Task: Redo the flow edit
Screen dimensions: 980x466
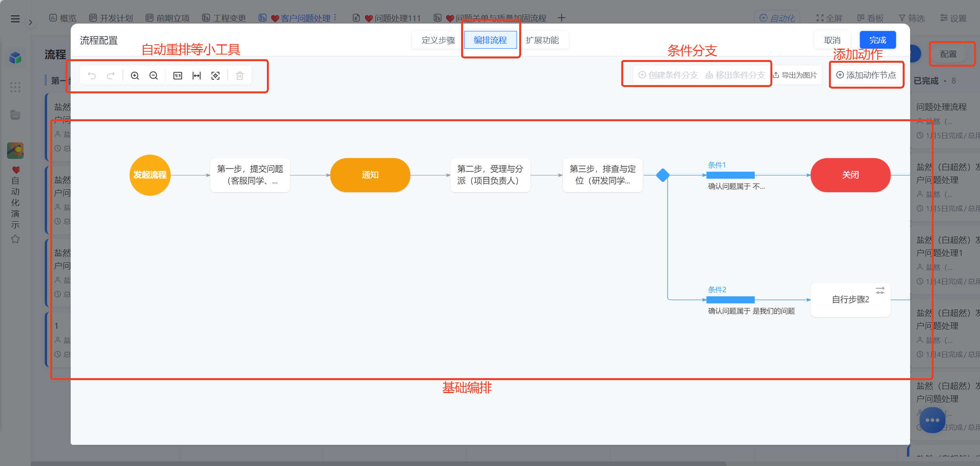Action: point(111,76)
